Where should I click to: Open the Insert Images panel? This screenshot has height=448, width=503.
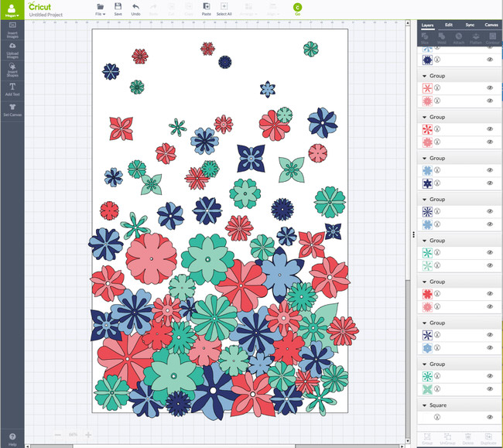coord(12,30)
